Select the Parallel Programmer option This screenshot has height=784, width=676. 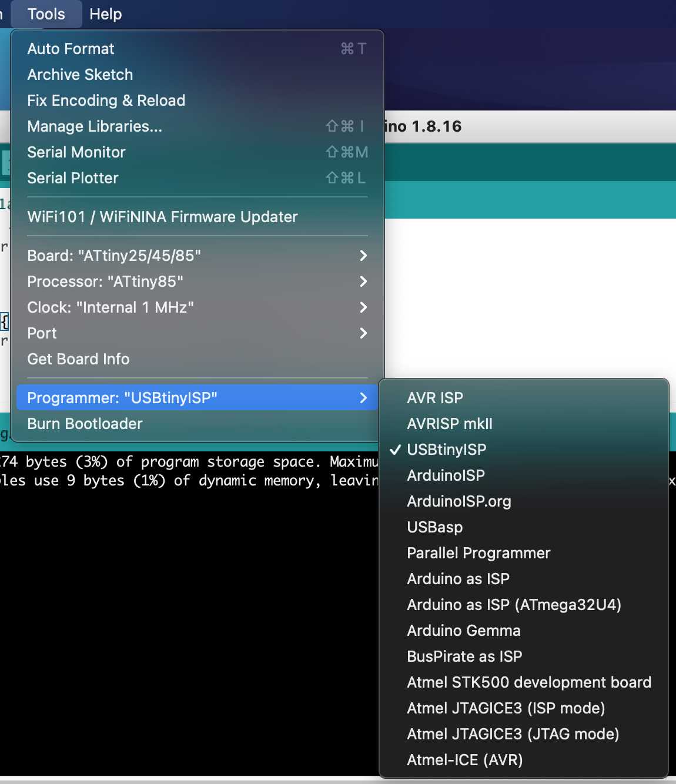coord(524,553)
